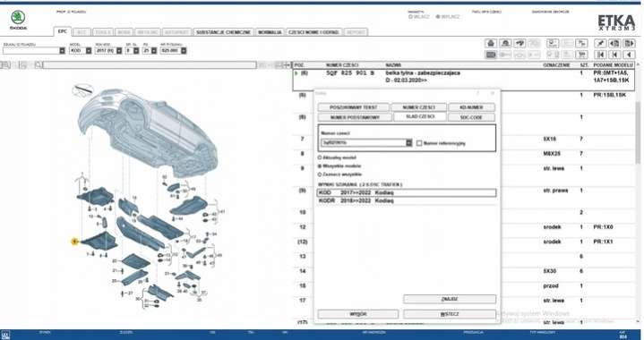Click the car silhouette toolbar icon
This screenshot has width=644, height=340.
point(505,43)
